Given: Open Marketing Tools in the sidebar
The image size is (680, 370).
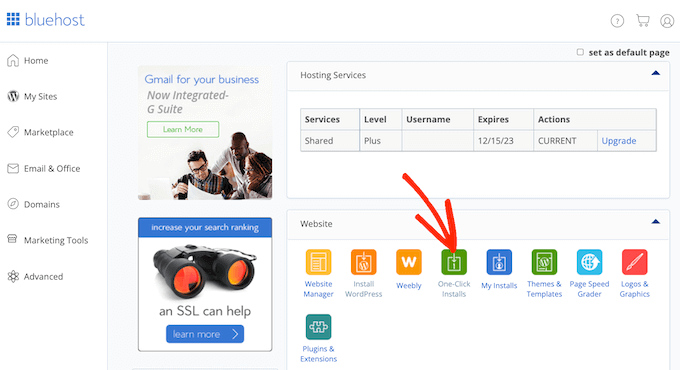Looking at the screenshot, I should [x=56, y=240].
